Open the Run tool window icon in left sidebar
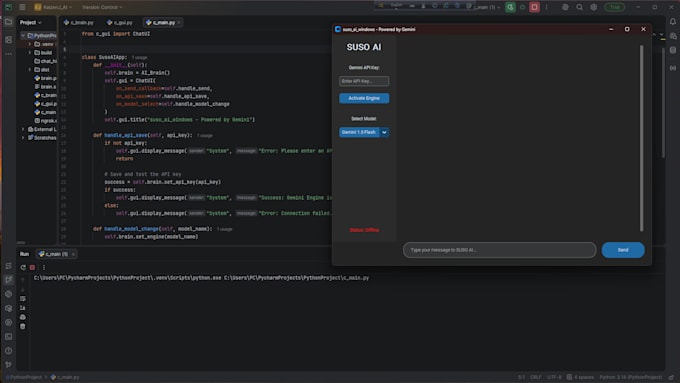 [8, 280]
